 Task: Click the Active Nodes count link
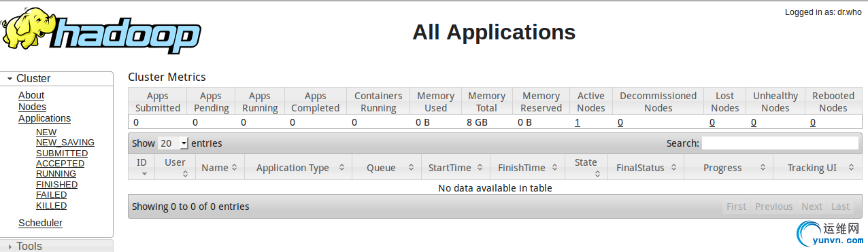[578, 122]
